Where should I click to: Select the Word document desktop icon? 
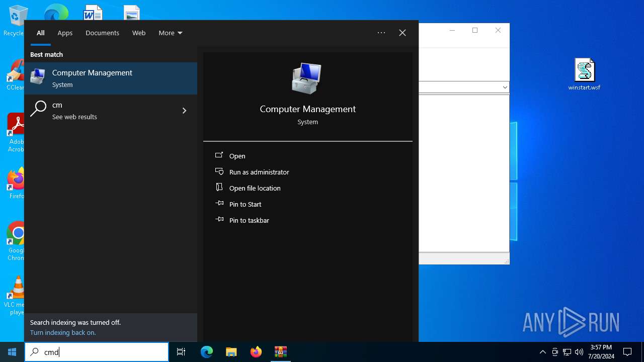coord(93,12)
